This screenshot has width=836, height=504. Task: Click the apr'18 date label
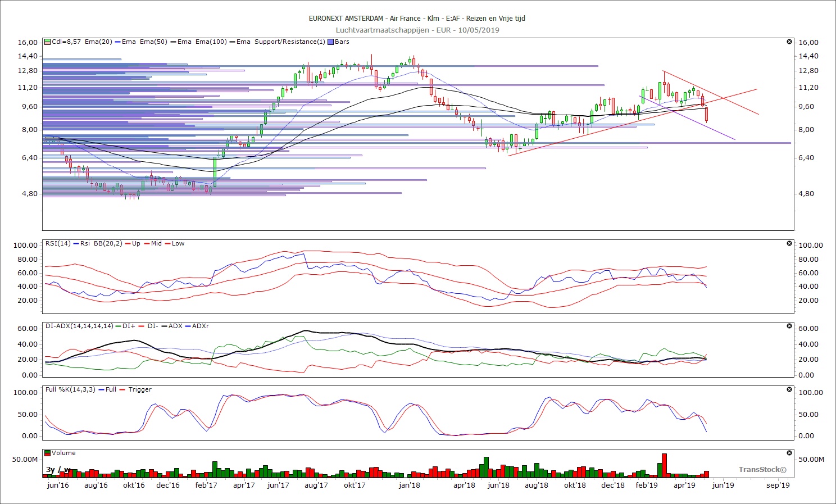click(x=464, y=485)
